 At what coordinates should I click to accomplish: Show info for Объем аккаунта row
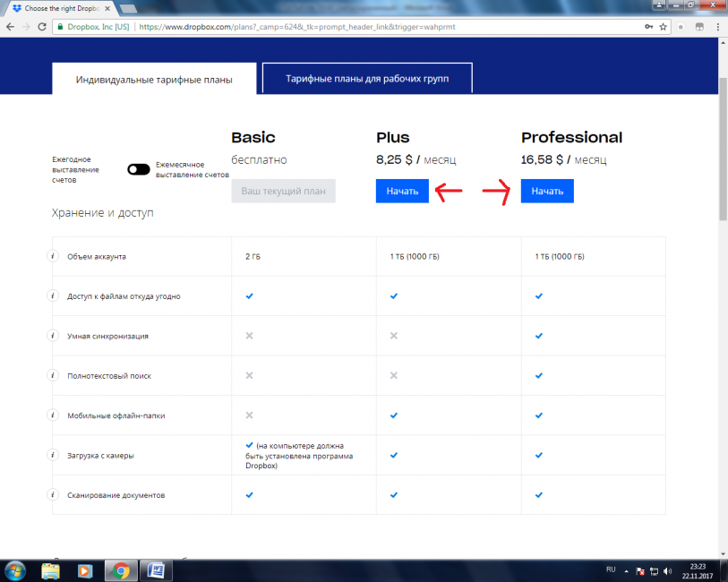coord(53,256)
